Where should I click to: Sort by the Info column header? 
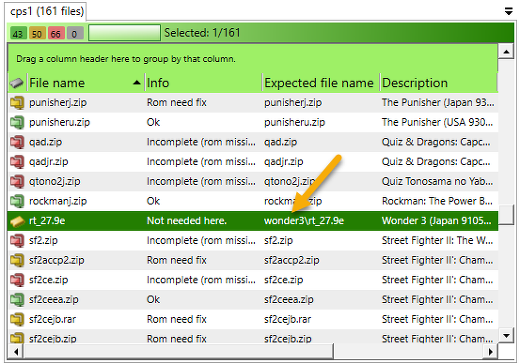click(203, 83)
